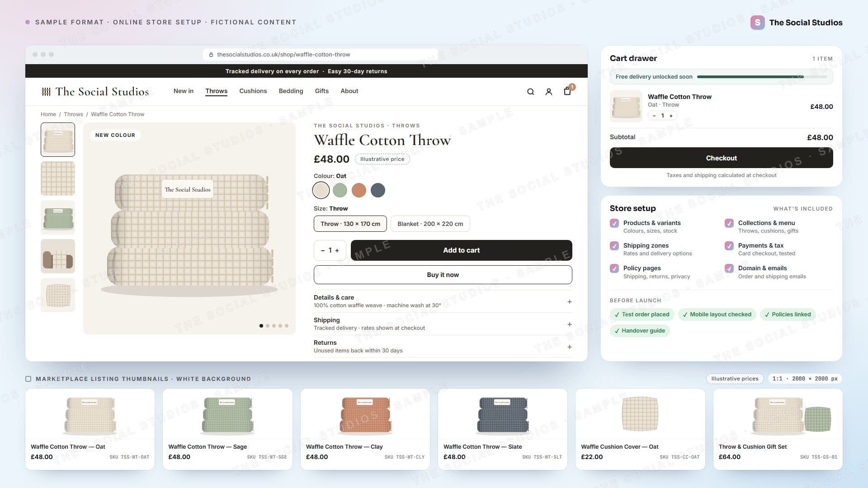This screenshot has height=488, width=868.
Task: Click the Test order placed chip
Action: tap(642, 314)
